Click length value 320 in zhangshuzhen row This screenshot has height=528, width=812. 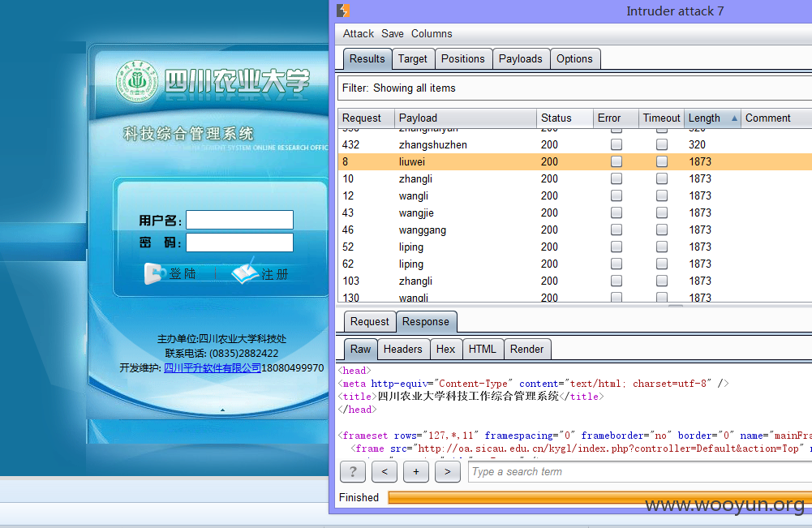(697, 144)
